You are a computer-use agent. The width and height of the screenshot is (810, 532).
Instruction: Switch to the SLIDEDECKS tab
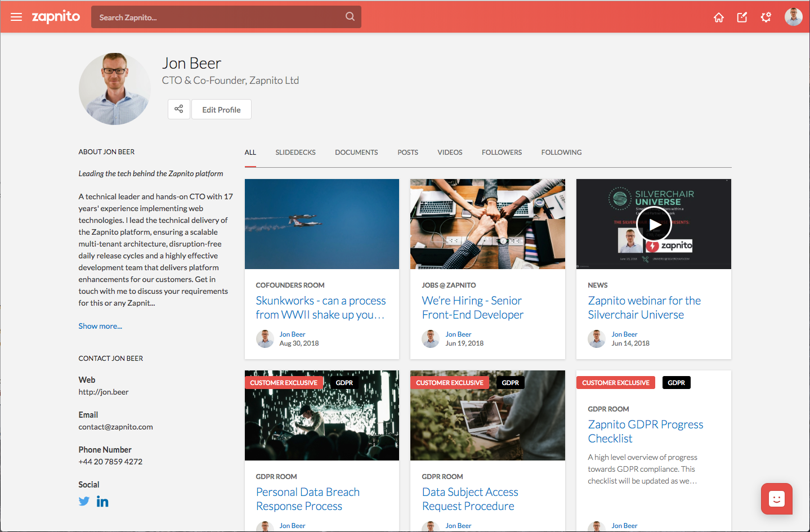pos(295,152)
